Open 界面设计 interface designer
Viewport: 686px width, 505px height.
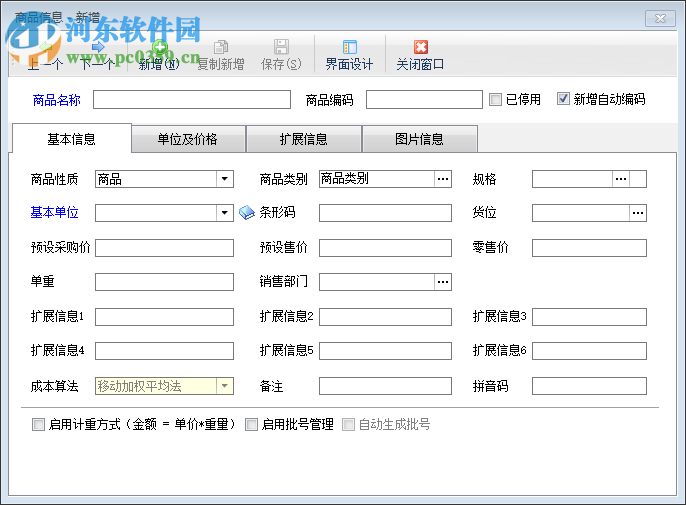[x=349, y=56]
